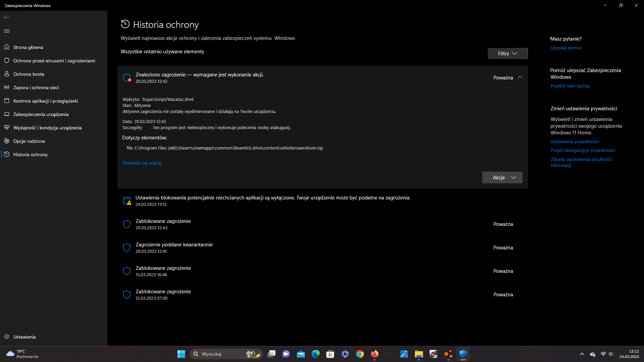Open Zapora i ochrona sieci
This screenshot has width=644, height=362.
coord(54,87)
